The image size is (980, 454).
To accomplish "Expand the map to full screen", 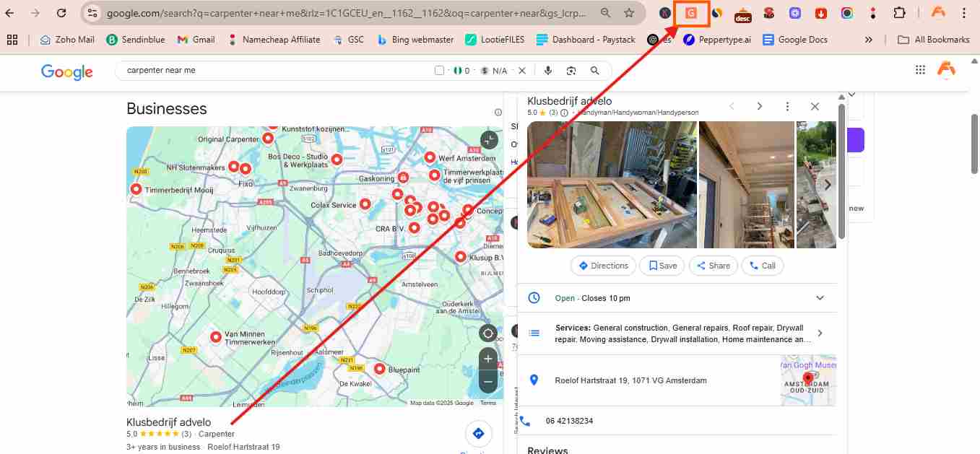I will tap(489, 140).
